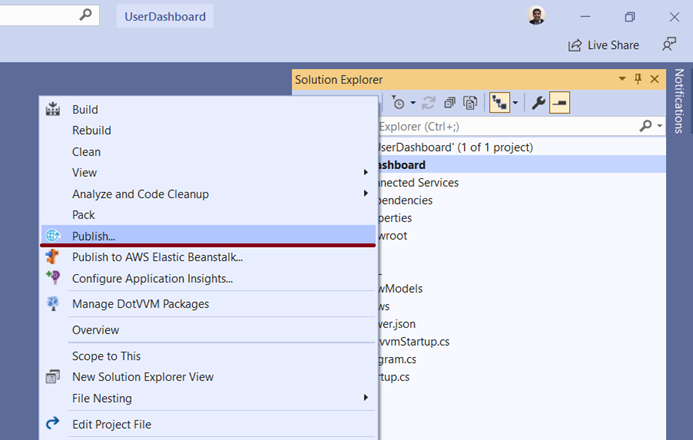693x440 pixels.
Task: Click the Edit Project File arrow icon
Action: point(53,423)
